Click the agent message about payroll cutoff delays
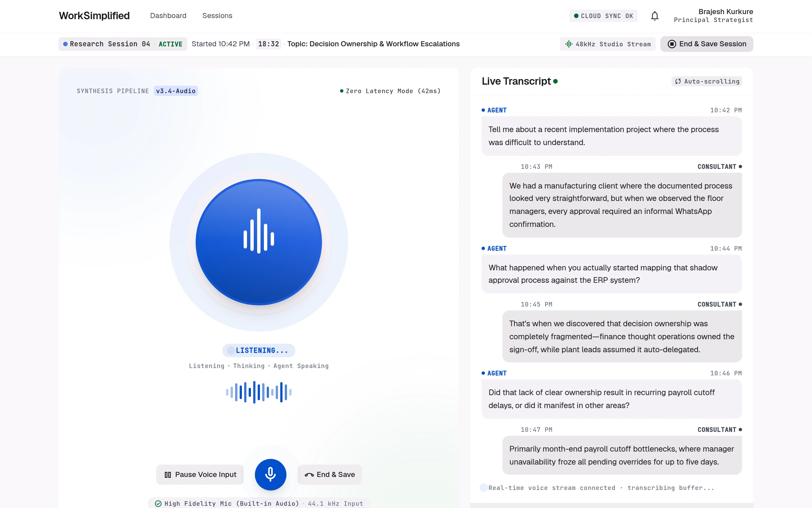The height and width of the screenshot is (508, 812). (x=611, y=399)
